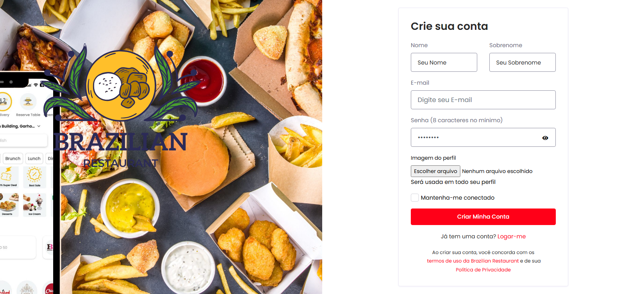Tick the Mantenha-me conectado checkbox
The image size is (644, 294).
tap(415, 198)
